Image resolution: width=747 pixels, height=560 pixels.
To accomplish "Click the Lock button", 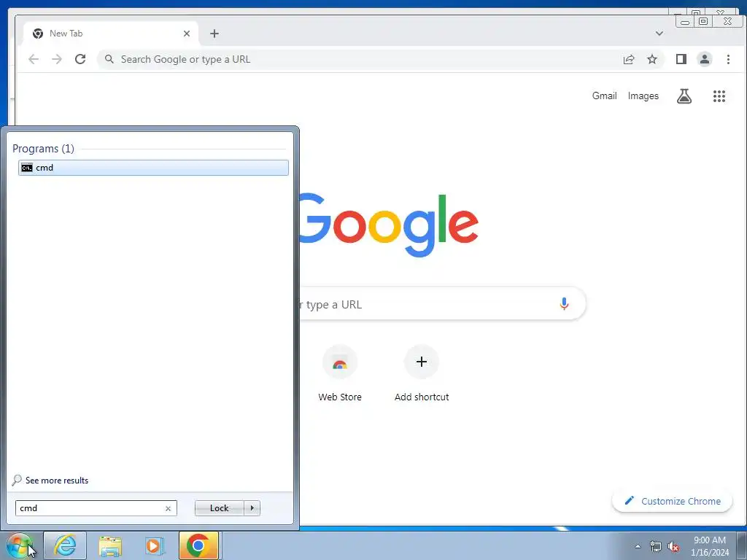I will [x=219, y=508].
